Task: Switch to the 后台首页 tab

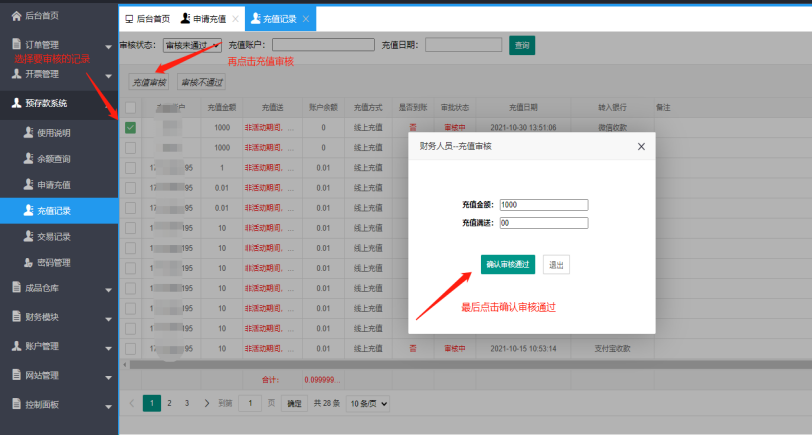Action: (x=146, y=19)
